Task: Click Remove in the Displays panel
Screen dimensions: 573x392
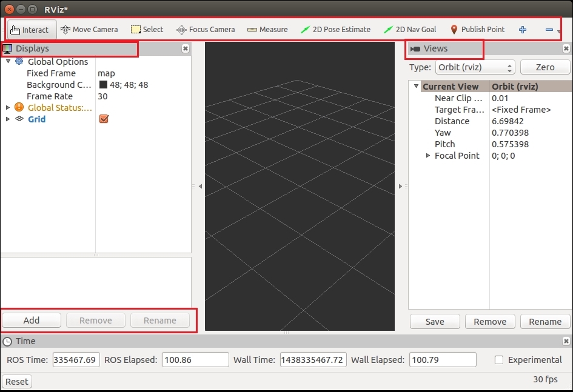Action: click(96, 321)
